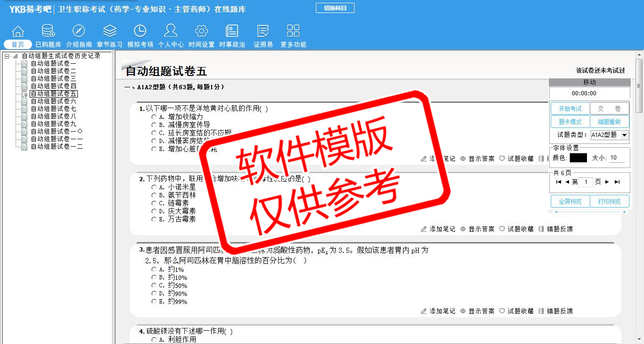Open the 时事政治 news icon
This screenshot has width=644, height=344.
pyautogui.click(x=232, y=32)
